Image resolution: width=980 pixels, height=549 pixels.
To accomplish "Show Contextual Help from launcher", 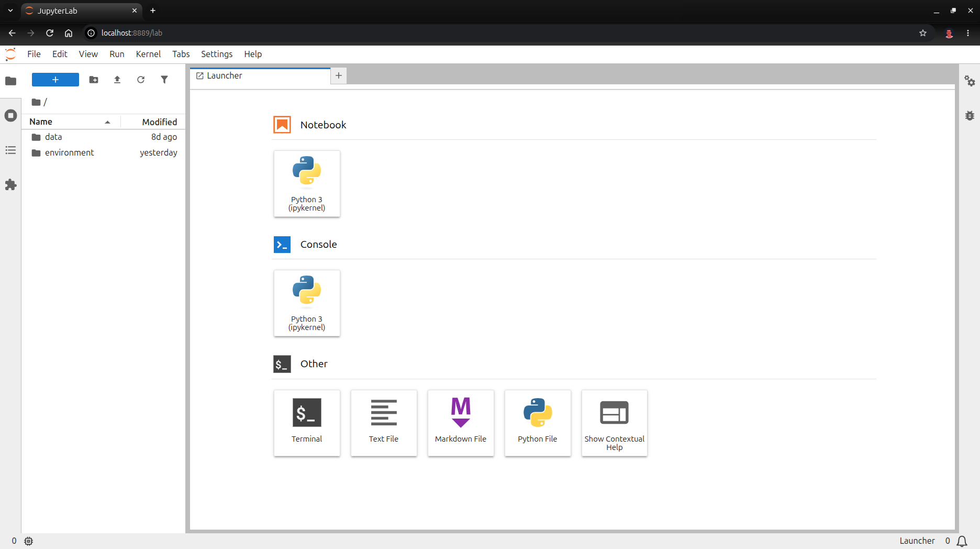I will point(615,423).
